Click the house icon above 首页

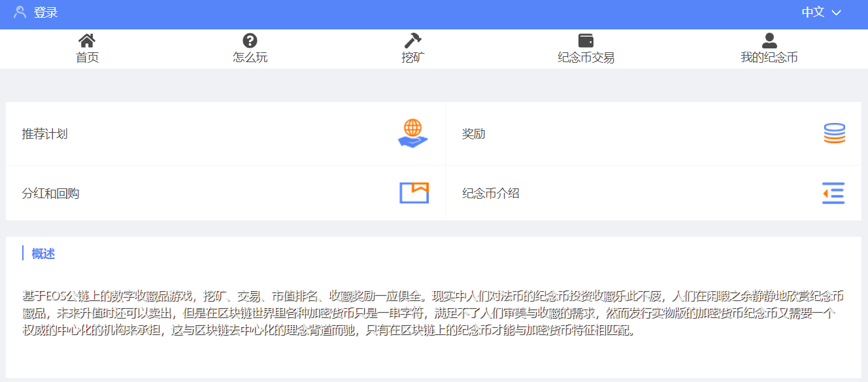[x=87, y=41]
